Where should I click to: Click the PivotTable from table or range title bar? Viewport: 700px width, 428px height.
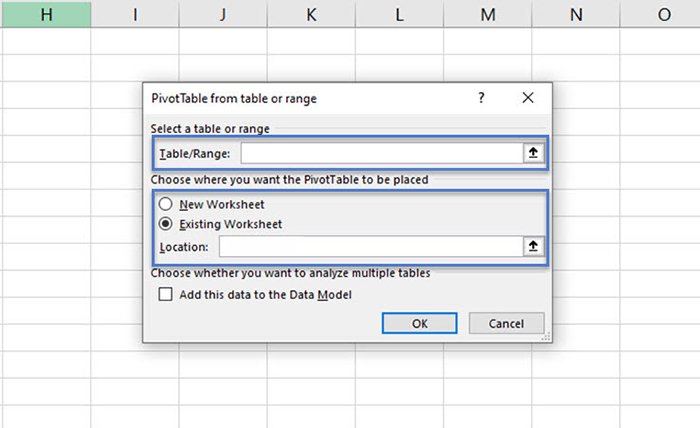pos(300,98)
